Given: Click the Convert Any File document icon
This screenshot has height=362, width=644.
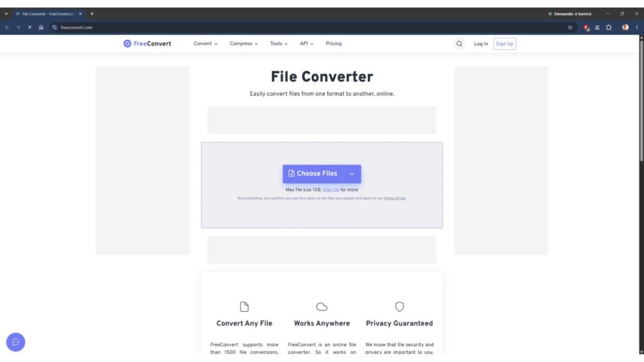Looking at the screenshot, I should [x=245, y=307].
